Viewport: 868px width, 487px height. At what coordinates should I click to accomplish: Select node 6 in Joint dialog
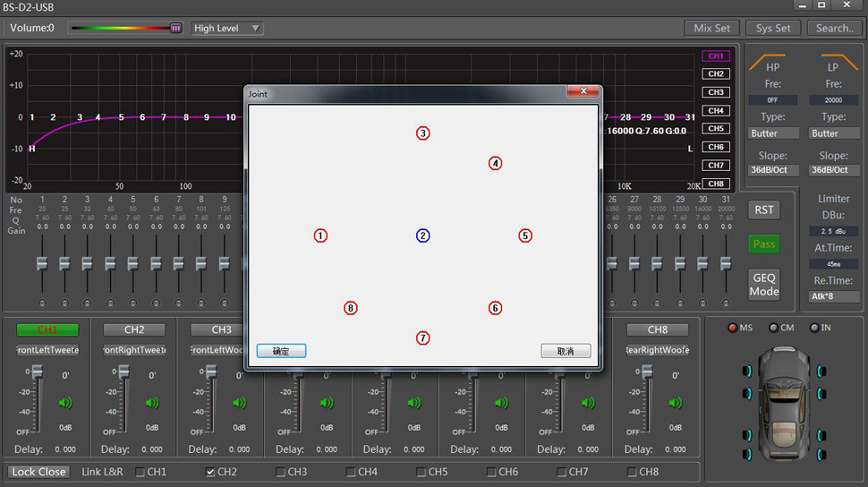coord(495,308)
